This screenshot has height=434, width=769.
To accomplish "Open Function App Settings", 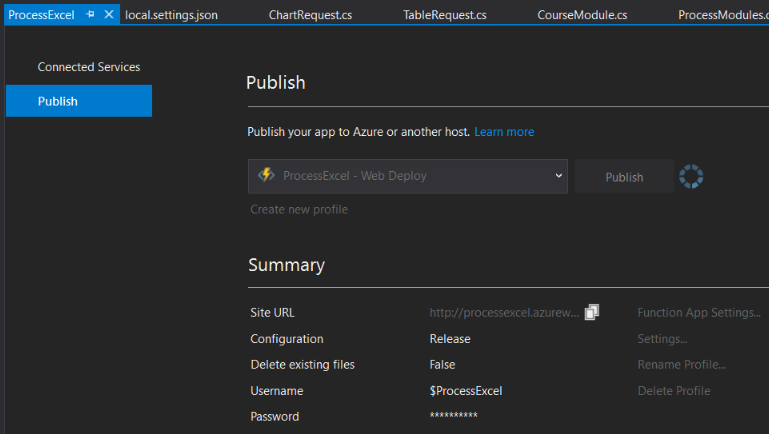I will [x=699, y=312].
